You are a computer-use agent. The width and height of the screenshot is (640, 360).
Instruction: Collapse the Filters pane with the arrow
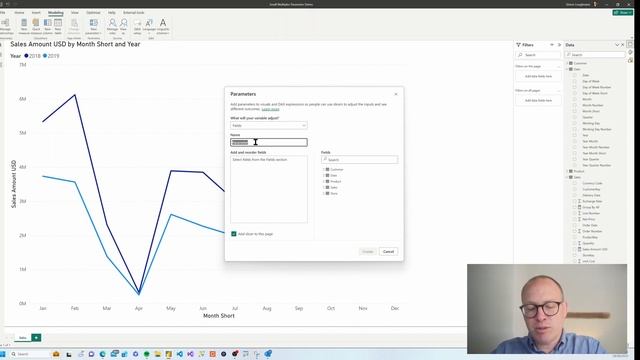559,45
